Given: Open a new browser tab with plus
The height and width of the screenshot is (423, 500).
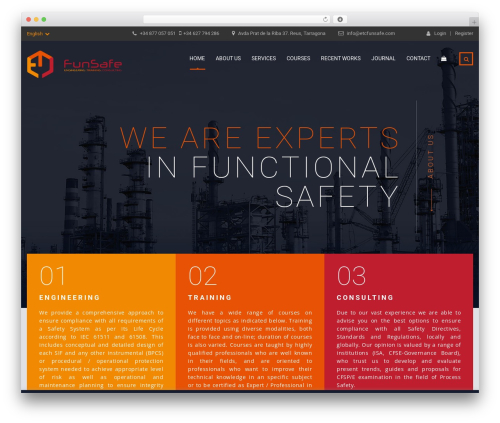Looking at the screenshot, I should (474, 22).
